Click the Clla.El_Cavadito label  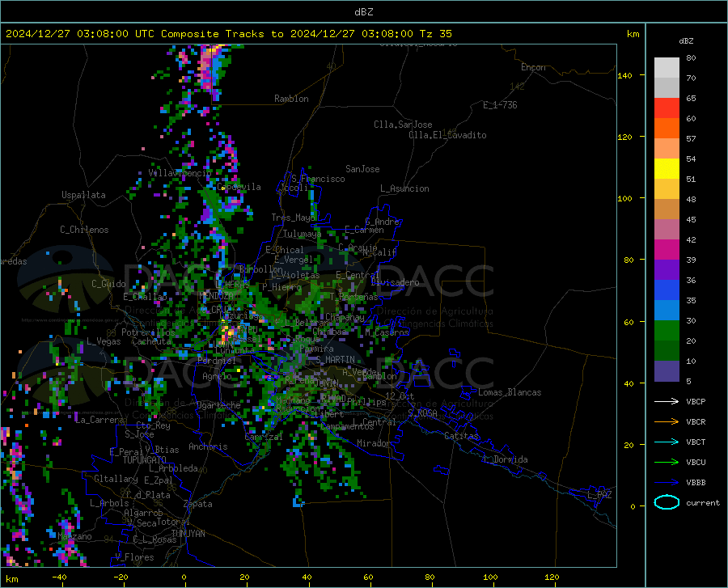(x=447, y=135)
